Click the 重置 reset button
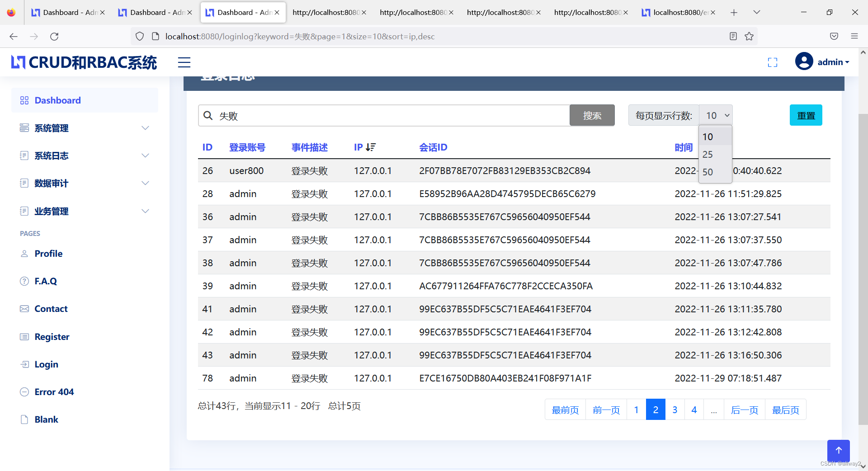This screenshot has height=471, width=868. pos(806,115)
